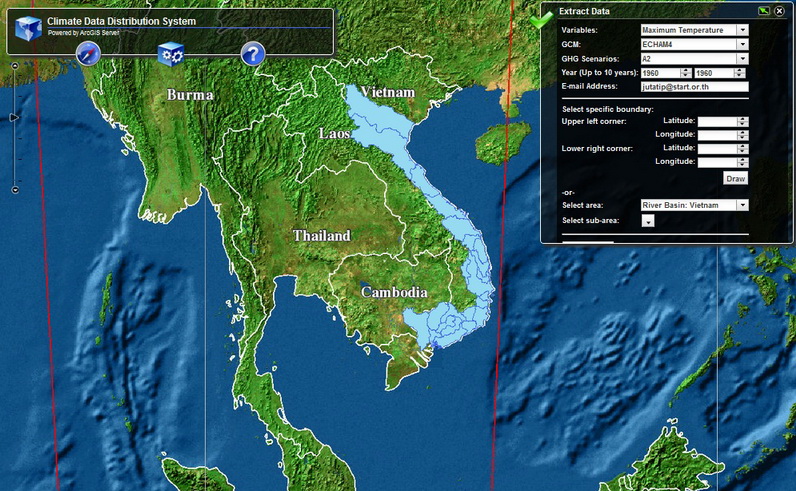Viewport: 796px width, 491px height.
Task: Minimize the Extract Data panel
Action: pyautogui.click(x=764, y=11)
